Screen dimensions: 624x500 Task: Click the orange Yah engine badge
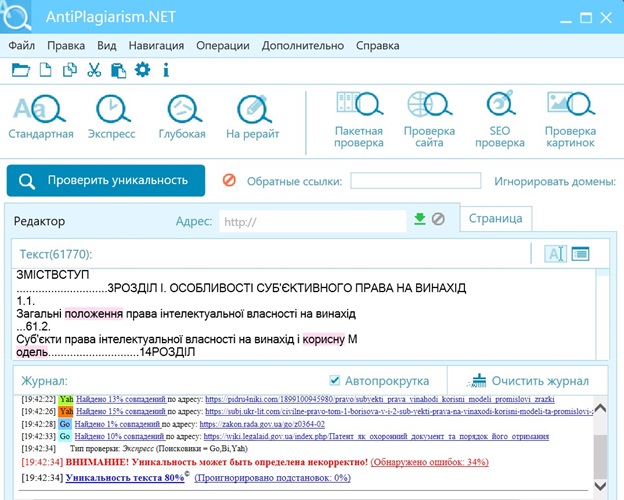pos(66,412)
